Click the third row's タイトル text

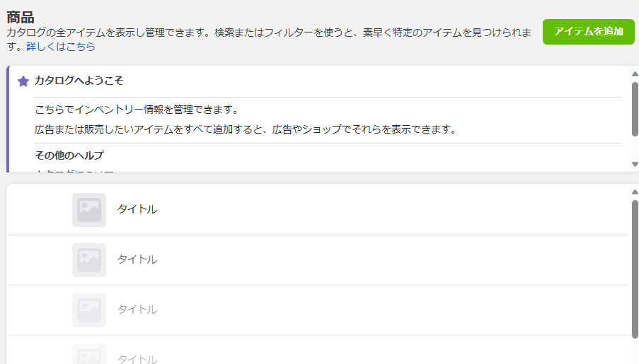(137, 310)
